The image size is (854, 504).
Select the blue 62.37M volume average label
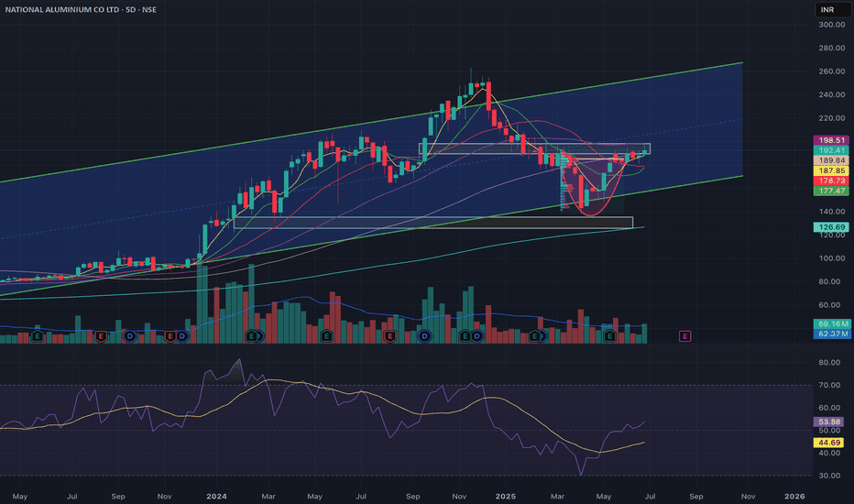(x=831, y=334)
